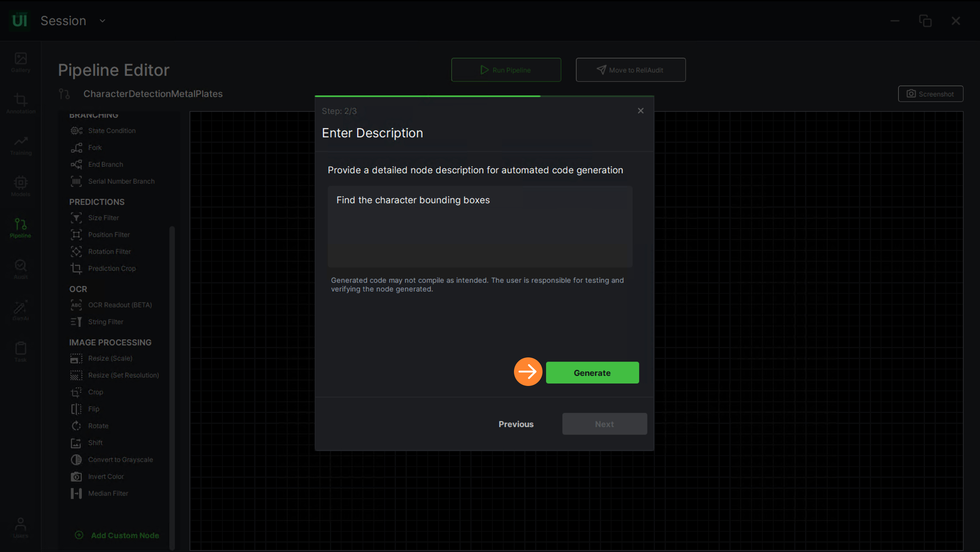Click the CharacterDetectionMetalPlates pipeline name
Viewport: 980px width, 552px height.
153,94
